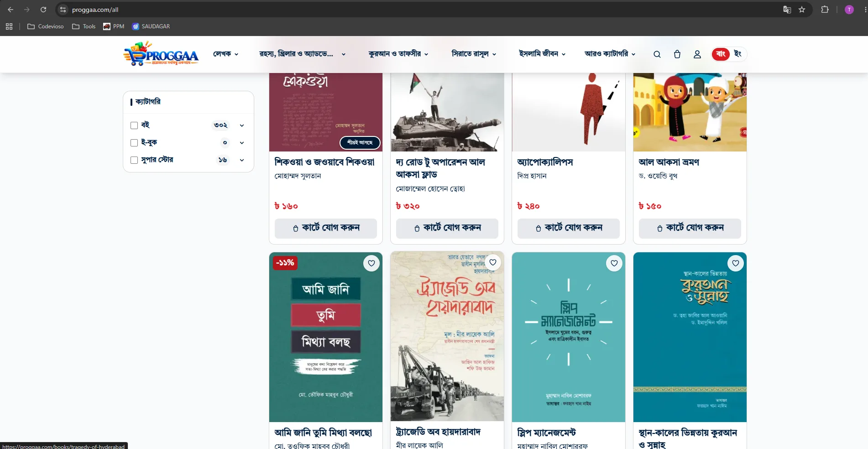Open the 'সিরাতে রাসূল' dropdown

(x=474, y=54)
